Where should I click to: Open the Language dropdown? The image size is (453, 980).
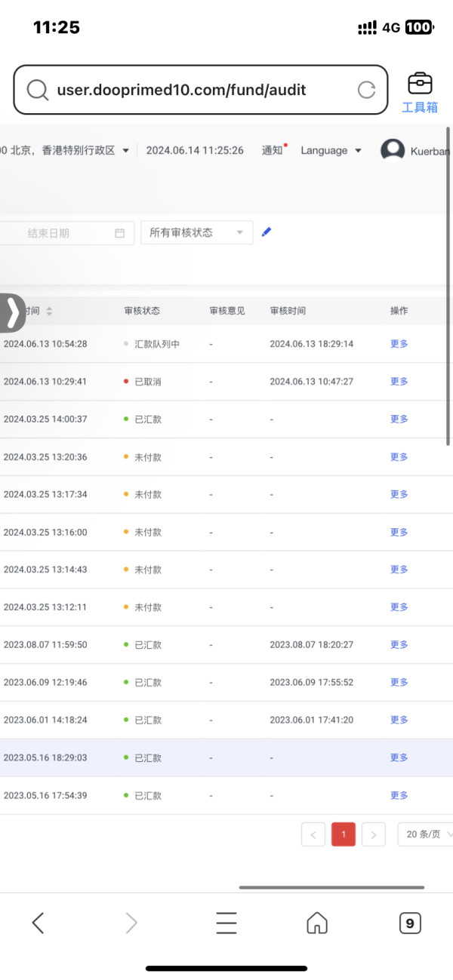point(331,151)
